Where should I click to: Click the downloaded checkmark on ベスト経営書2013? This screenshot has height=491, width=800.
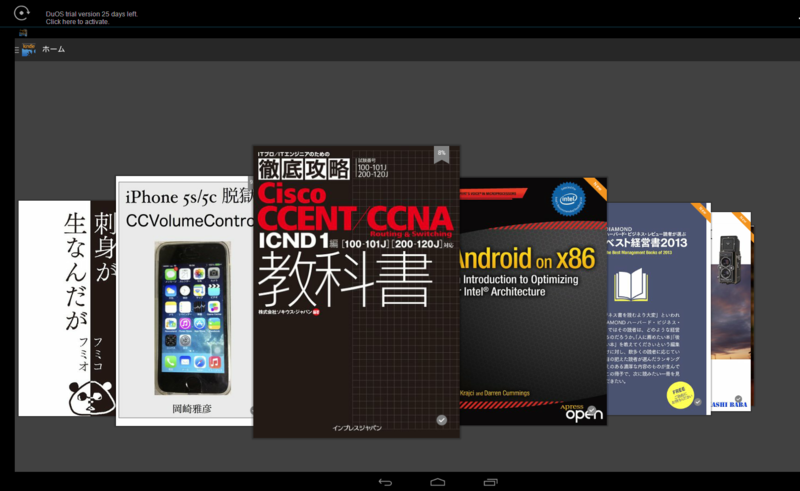coord(698,402)
